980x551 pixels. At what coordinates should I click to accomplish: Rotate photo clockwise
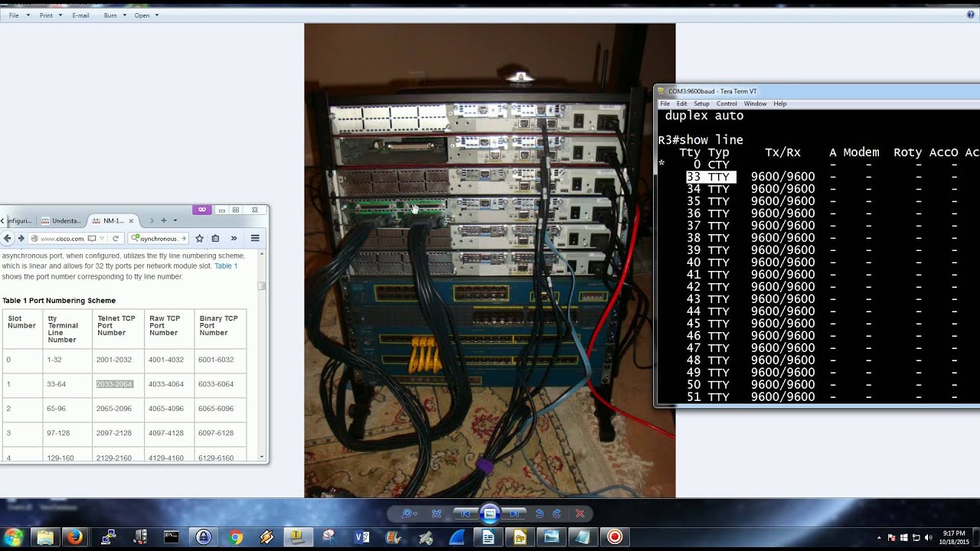557,514
